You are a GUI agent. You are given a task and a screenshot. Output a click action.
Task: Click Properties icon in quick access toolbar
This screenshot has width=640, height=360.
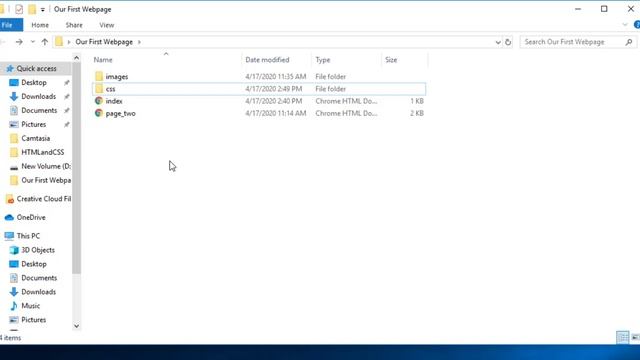19,9
